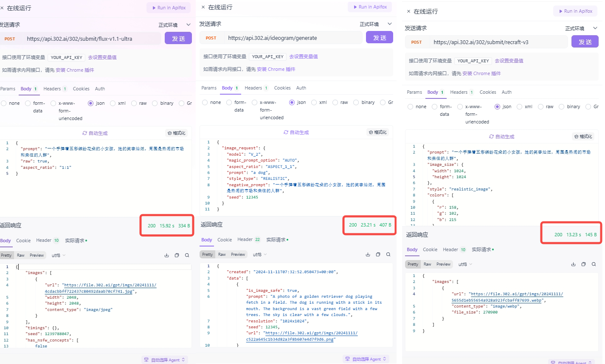Download response in the recraft-v3 panel
The image size is (605, 364).
click(573, 264)
